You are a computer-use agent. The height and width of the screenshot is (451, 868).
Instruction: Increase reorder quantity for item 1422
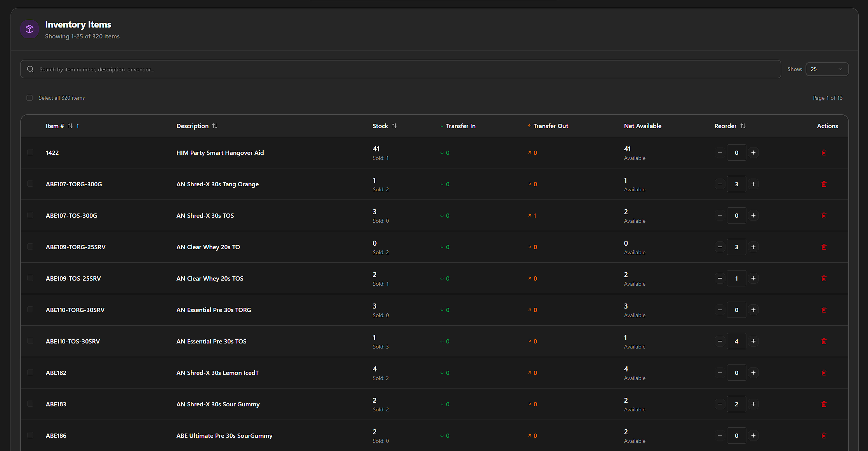753,153
